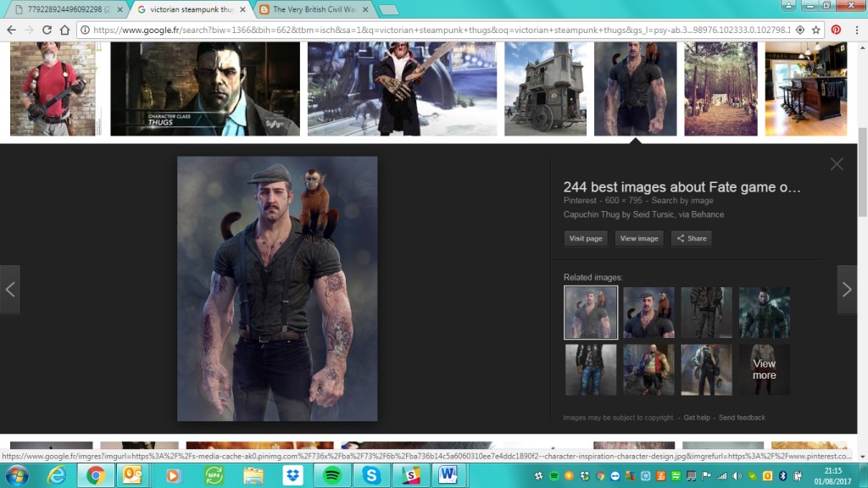This screenshot has height=488, width=868.
Task: Click the Pinterest extension icon
Action: point(836,30)
